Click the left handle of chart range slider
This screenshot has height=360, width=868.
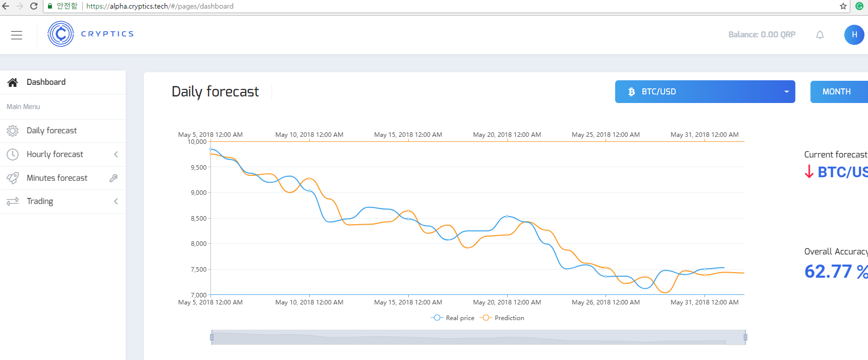tap(212, 337)
